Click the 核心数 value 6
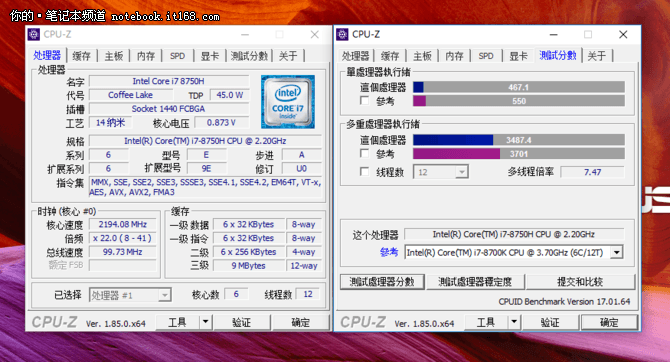The width and height of the screenshot is (670, 362). (236, 294)
